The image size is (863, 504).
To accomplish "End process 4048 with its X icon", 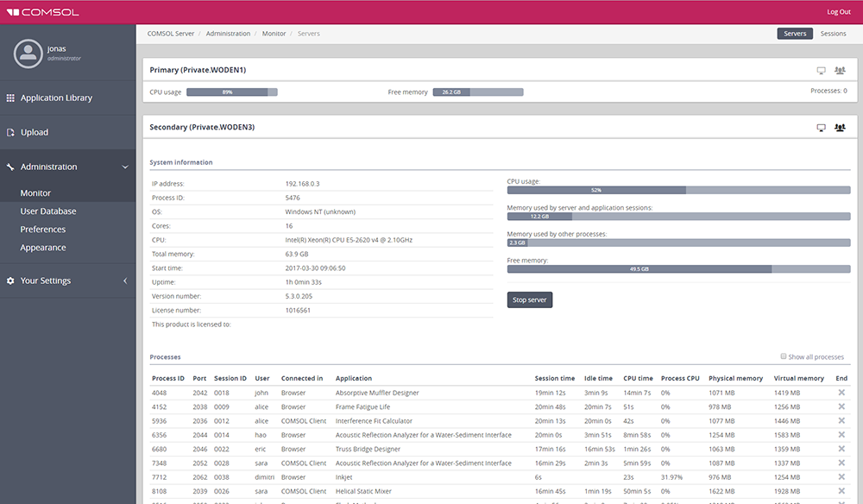I will (841, 393).
